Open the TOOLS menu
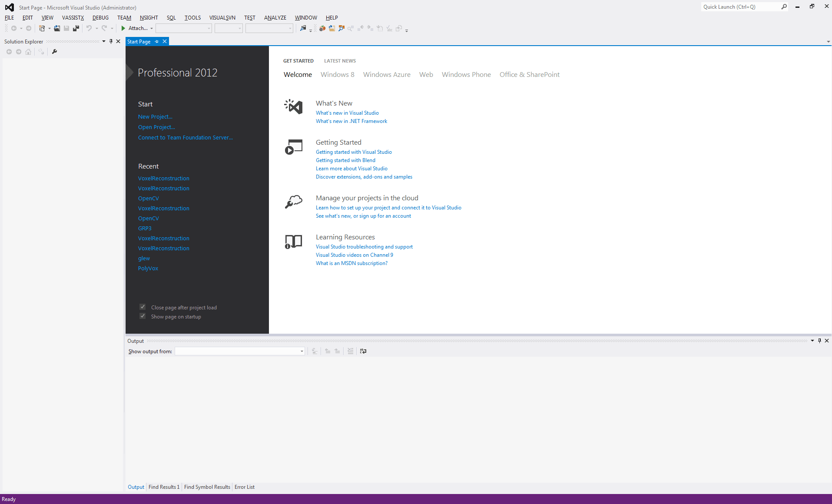This screenshot has width=832, height=504. [192, 18]
